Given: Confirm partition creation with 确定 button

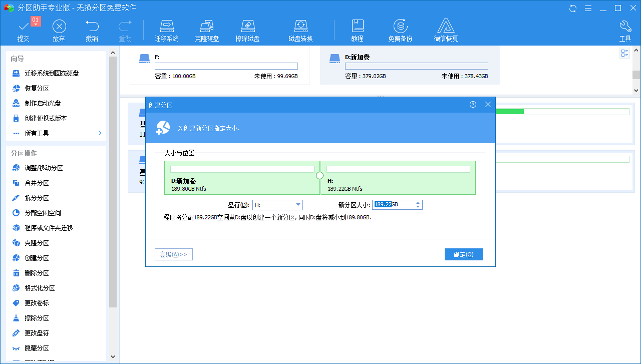Looking at the screenshot, I should pos(463,254).
